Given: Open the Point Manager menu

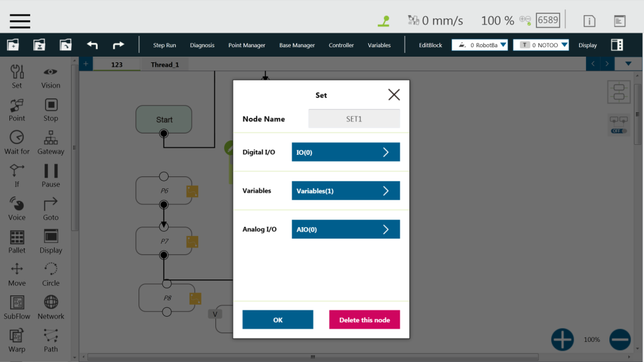Looking at the screenshot, I should (x=247, y=45).
